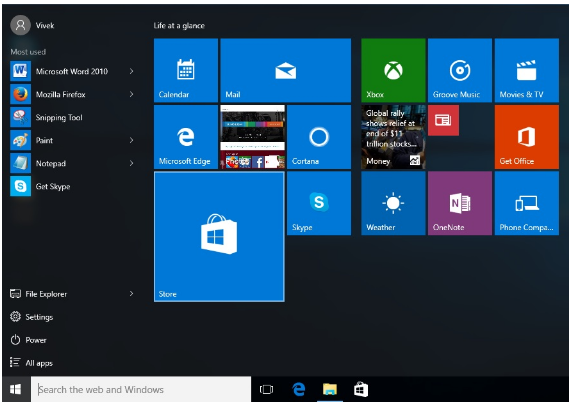Expand File Explorer jump list arrow

tap(131, 294)
